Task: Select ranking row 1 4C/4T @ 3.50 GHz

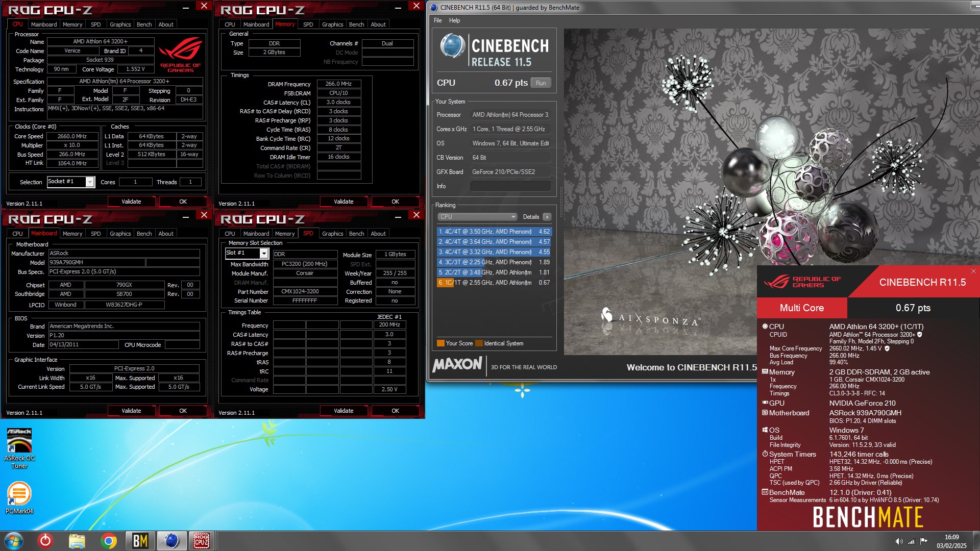Action: 494,232
